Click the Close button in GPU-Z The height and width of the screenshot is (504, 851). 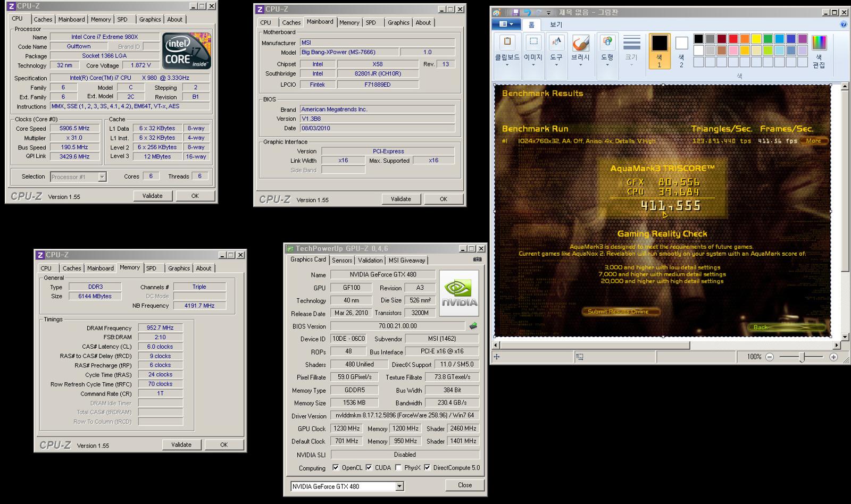[x=465, y=485]
